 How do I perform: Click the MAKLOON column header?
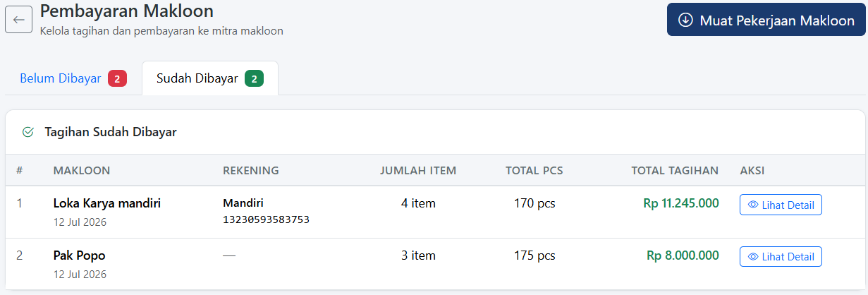coord(82,170)
